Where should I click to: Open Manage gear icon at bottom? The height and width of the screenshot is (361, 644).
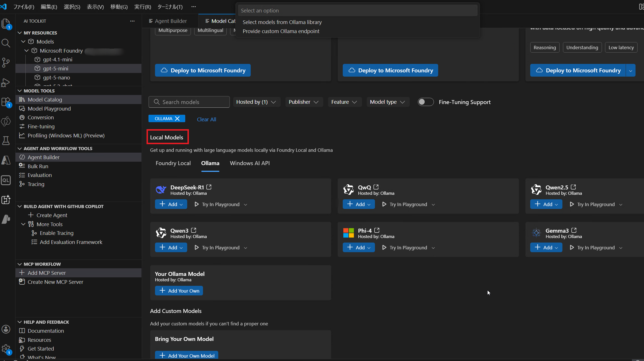[6, 349]
